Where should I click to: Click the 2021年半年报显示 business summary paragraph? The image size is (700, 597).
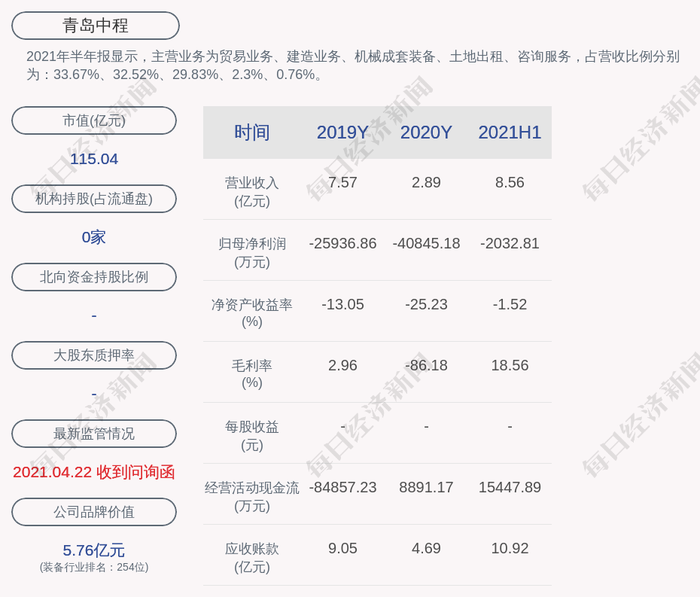point(353,65)
